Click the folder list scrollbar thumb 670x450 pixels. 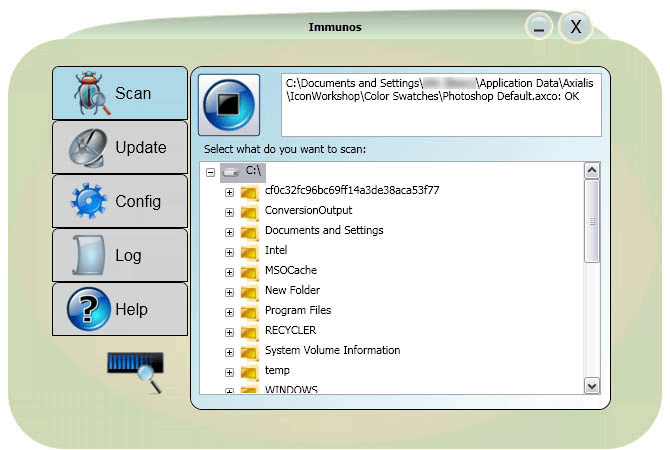[x=592, y=221]
